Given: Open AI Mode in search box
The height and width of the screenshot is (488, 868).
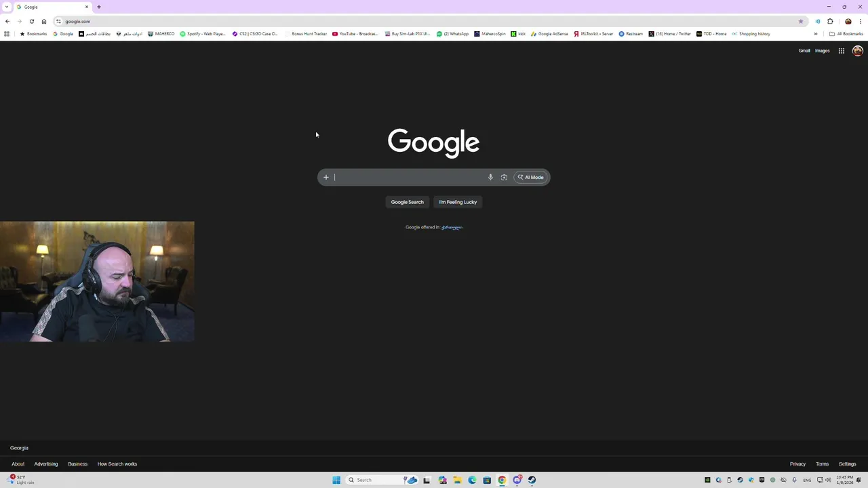Looking at the screenshot, I should (530, 178).
